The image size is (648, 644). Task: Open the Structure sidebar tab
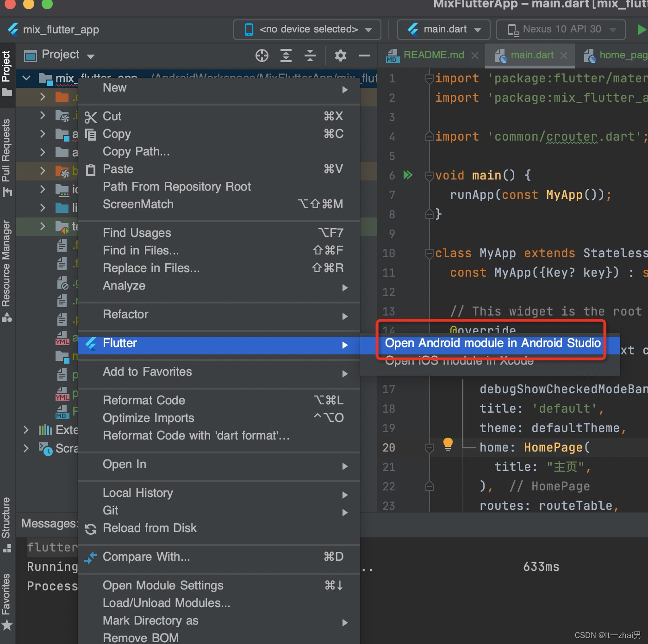[6, 525]
